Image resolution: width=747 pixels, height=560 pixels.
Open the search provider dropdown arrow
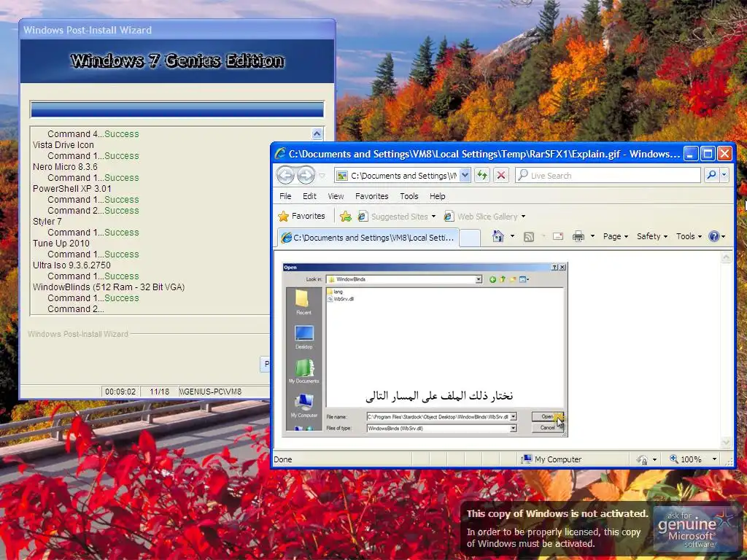pos(724,175)
